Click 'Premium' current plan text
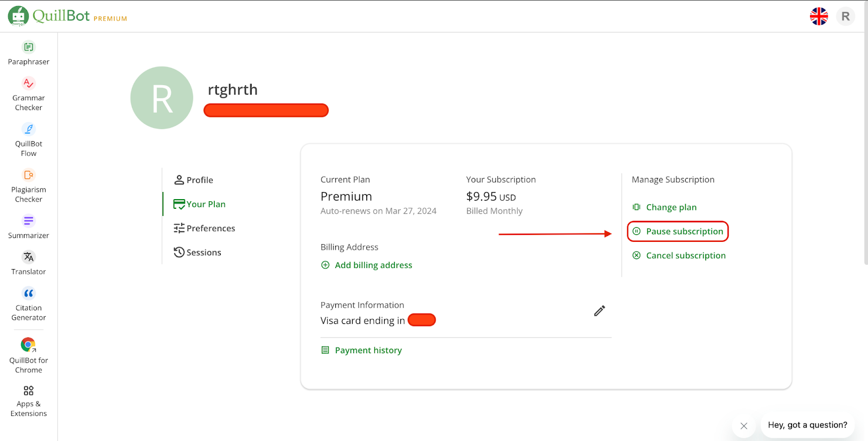 [x=346, y=196]
